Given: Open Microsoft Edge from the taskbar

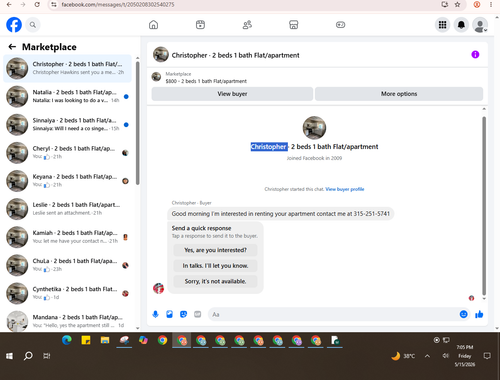Looking at the screenshot, I should click(x=67, y=340).
